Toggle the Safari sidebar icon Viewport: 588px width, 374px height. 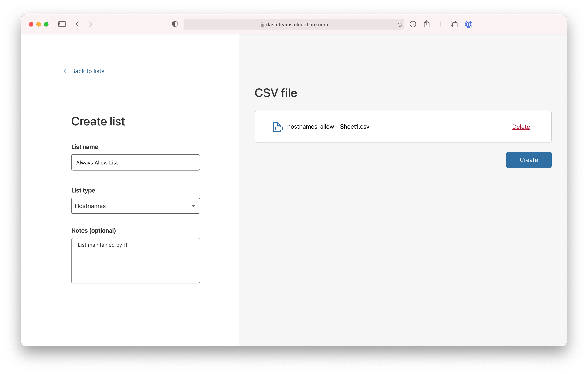click(x=62, y=24)
